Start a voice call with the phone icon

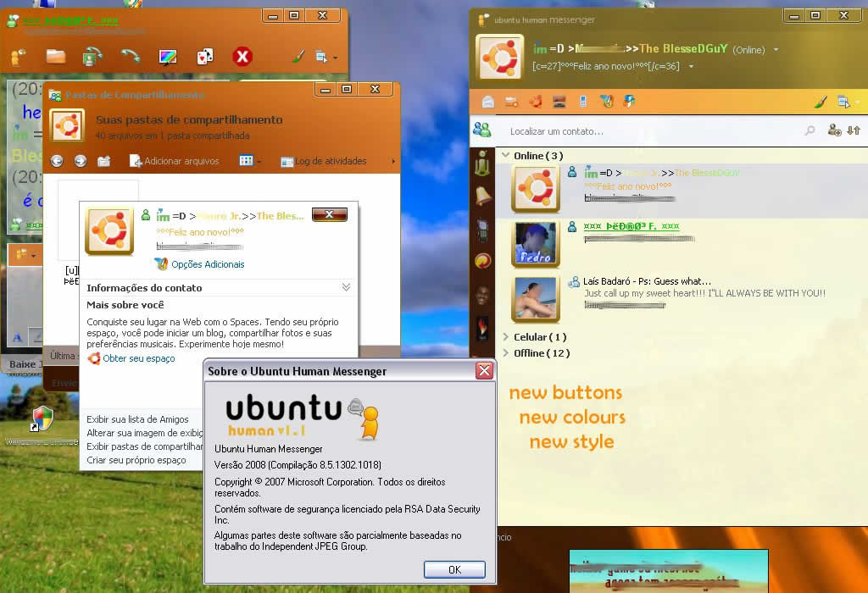pyautogui.click(x=130, y=57)
